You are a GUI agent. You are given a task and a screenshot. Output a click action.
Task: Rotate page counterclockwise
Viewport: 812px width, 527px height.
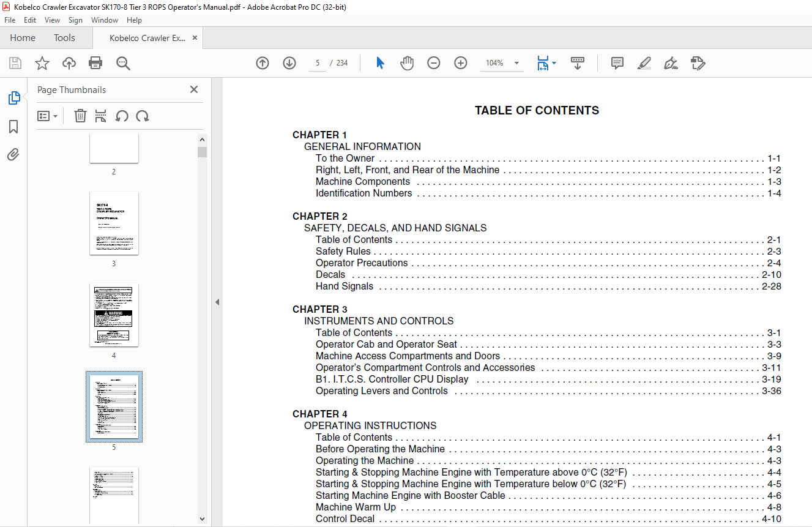(x=122, y=116)
